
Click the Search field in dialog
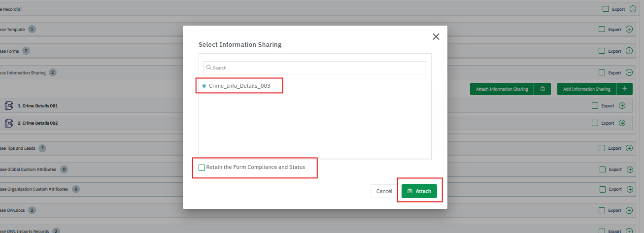point(315,67)
